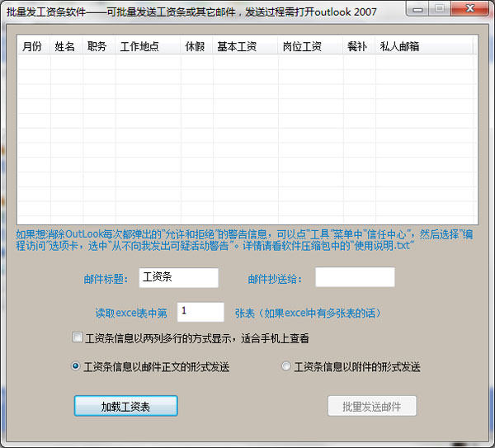
Task: Select the 私人邮箱 column header
Action: [x=424, y=46]
